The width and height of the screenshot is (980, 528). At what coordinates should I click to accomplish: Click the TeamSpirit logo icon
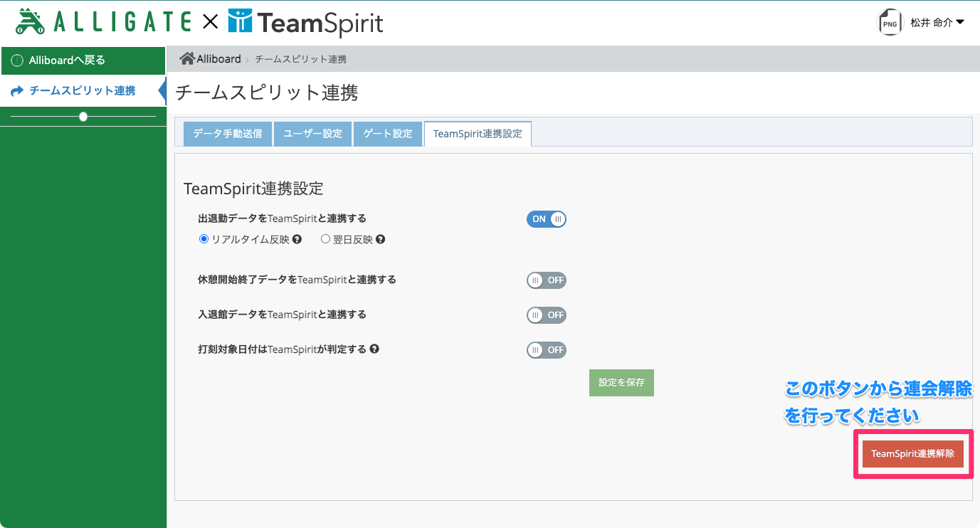click(240, 21)
